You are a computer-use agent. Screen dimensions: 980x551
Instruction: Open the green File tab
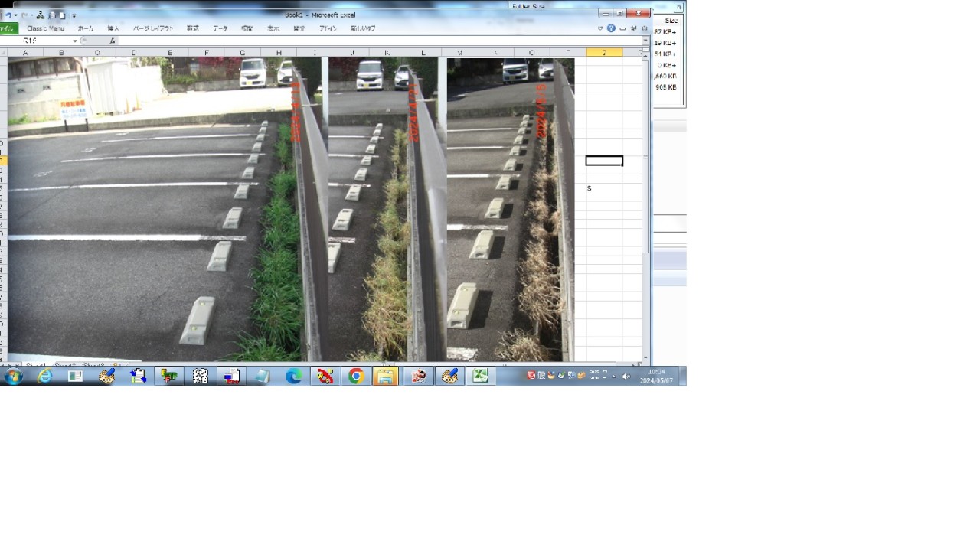click(x=8, y=28)
